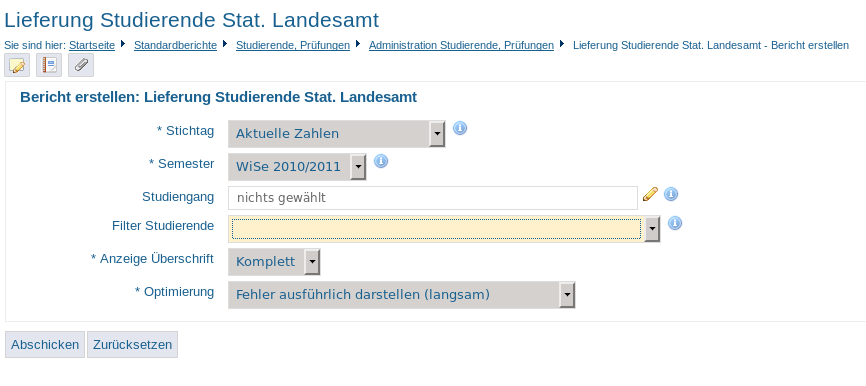
Task: Open the Studierende, Prüfungen breadcrumb link
Action: 293,45
